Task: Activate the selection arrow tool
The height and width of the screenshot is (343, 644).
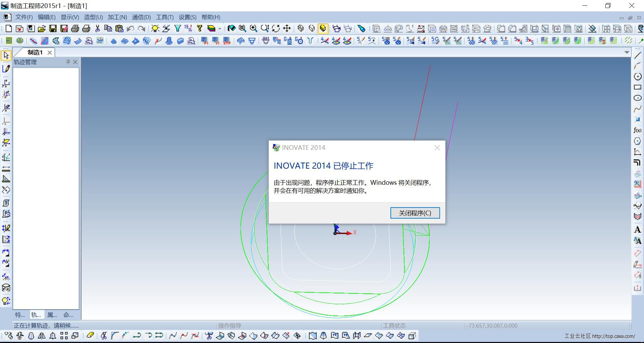Action: [6, 55]
